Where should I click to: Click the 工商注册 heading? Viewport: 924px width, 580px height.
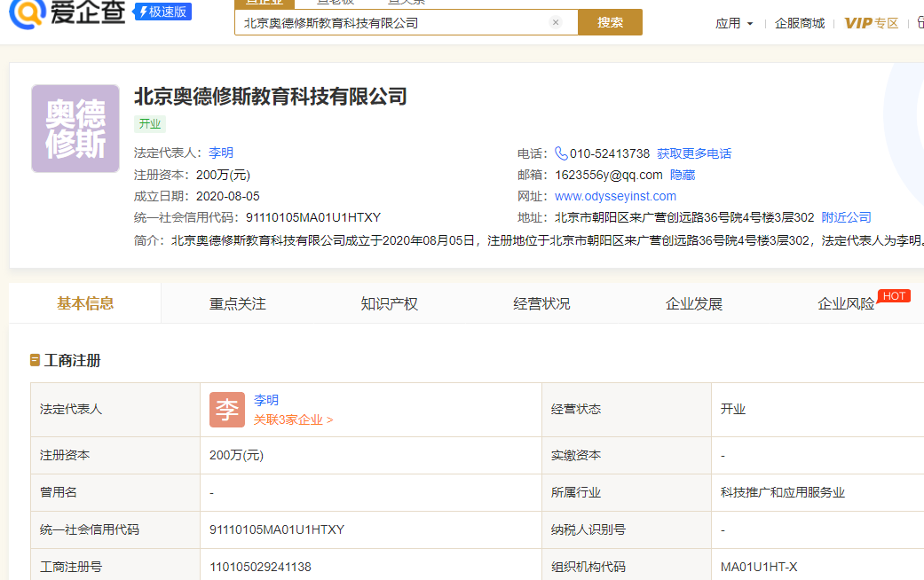coord(73,360)
